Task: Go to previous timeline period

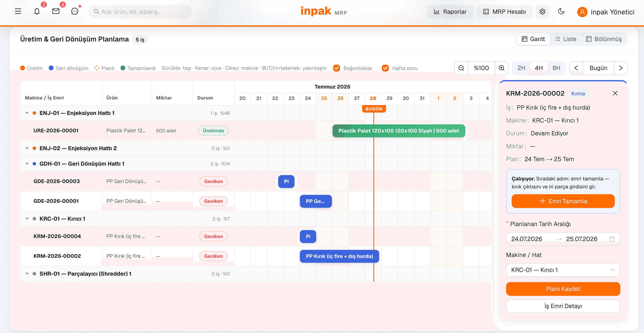Action: [x=576, y=68]
